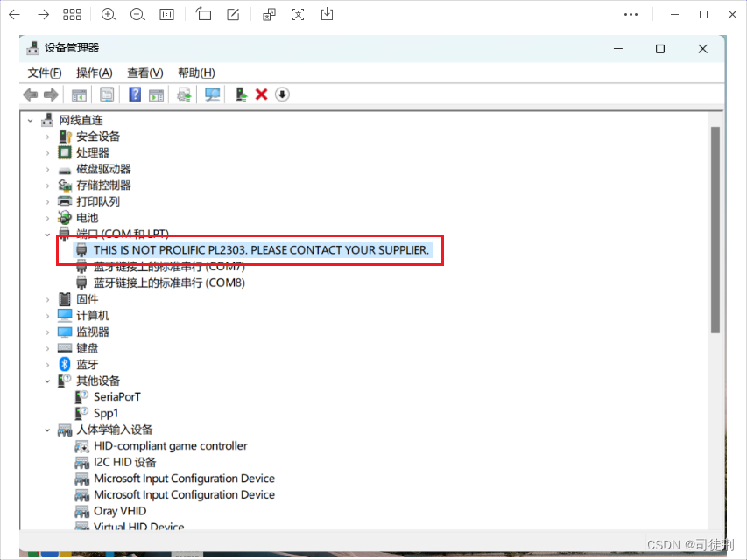Click the text recognition scan icon
The width and height of the screenshot is (747, 560).
pos(299,14)
